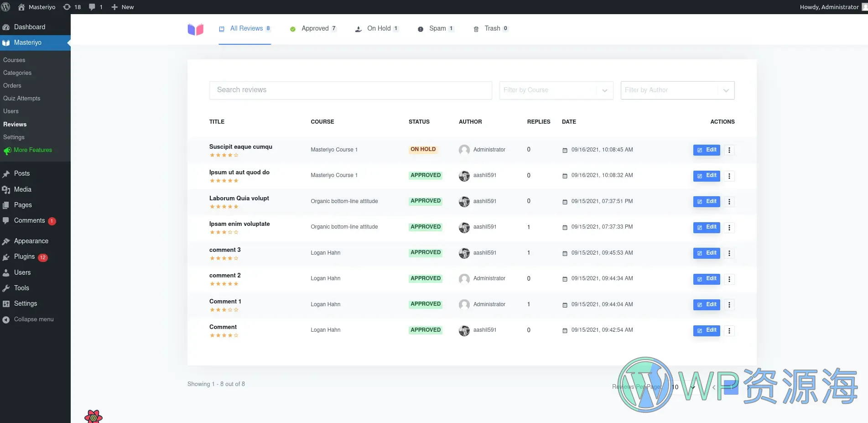The image size is (868, 423).
Task: Switch to the On Hold tab
Action: [x=378, y=29]
